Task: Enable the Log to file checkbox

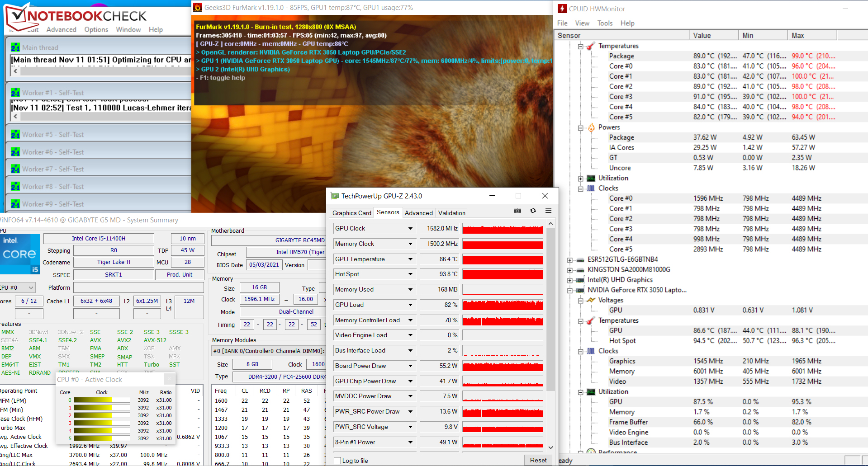Action: (x=337, y=461)
